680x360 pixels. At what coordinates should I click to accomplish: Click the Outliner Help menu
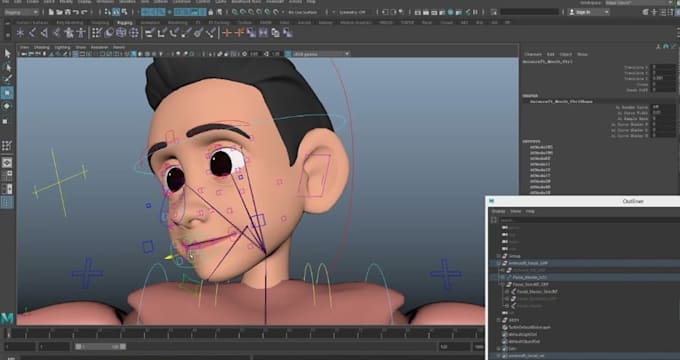coord(530,211)
